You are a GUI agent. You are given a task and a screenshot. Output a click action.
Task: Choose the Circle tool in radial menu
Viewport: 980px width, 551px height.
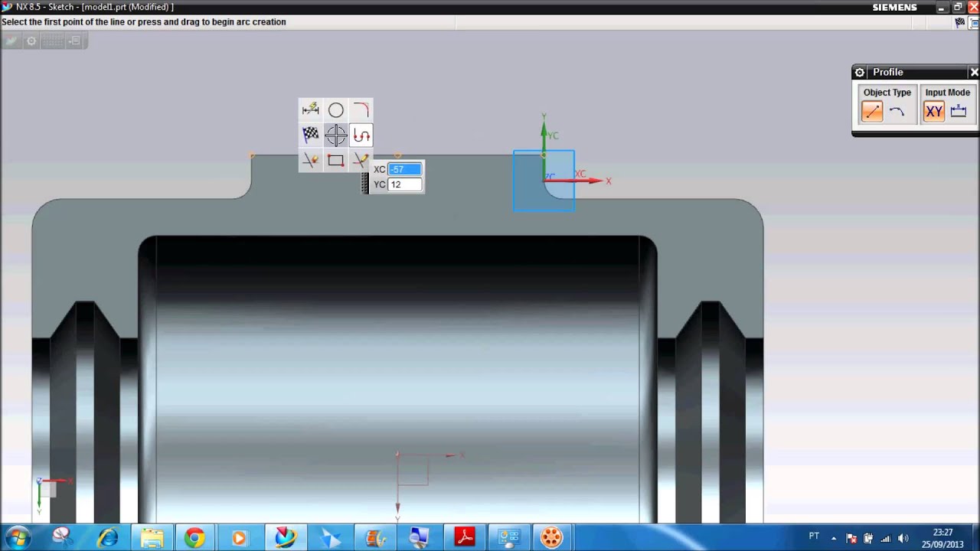pyautogui.click(x=335, y=110)
